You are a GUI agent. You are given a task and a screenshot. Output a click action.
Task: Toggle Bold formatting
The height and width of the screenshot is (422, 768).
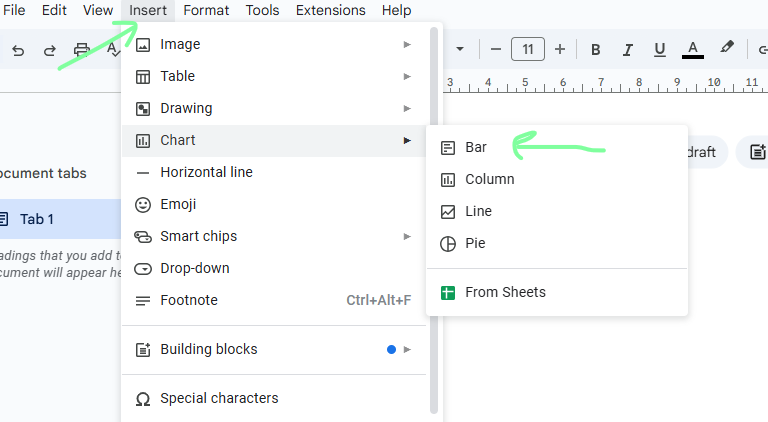pos(595,49)
